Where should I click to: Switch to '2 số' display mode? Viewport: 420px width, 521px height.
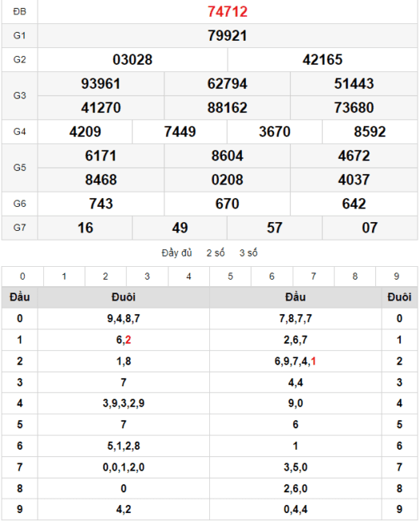(216, 252)
